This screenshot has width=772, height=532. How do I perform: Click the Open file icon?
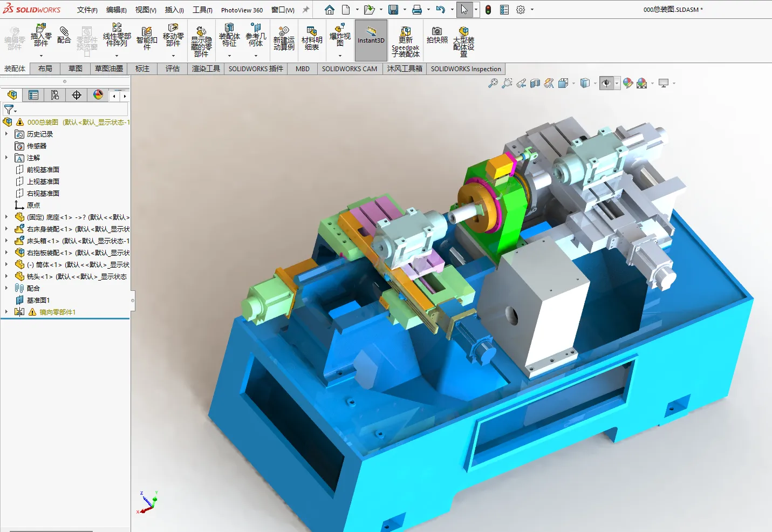click(x=369, y=10)
